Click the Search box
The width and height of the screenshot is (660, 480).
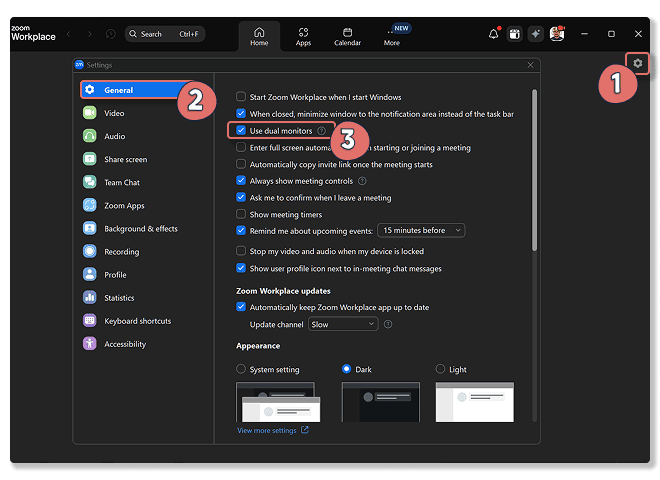(x=165, y=34)
